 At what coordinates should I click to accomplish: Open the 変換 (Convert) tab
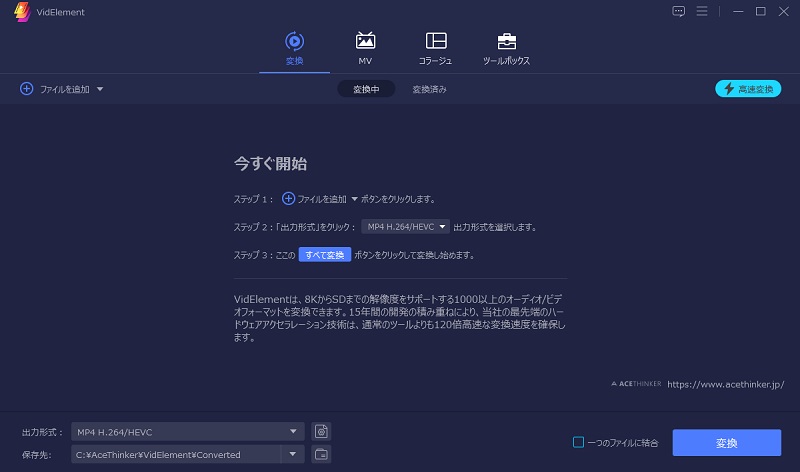pos(294,49)
